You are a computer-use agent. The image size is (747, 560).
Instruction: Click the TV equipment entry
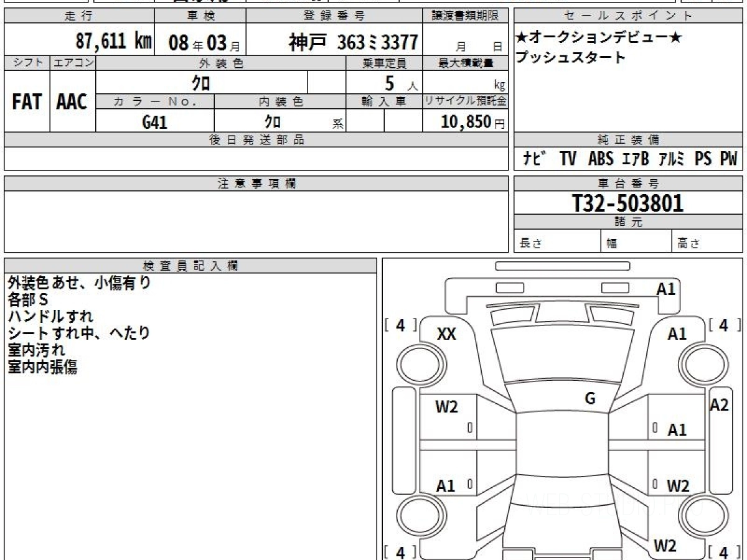click(568, 159)
